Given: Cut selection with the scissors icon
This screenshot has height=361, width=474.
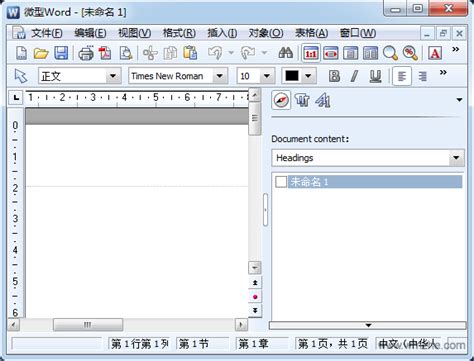Looking at the screenshot, I should point(150,53).
